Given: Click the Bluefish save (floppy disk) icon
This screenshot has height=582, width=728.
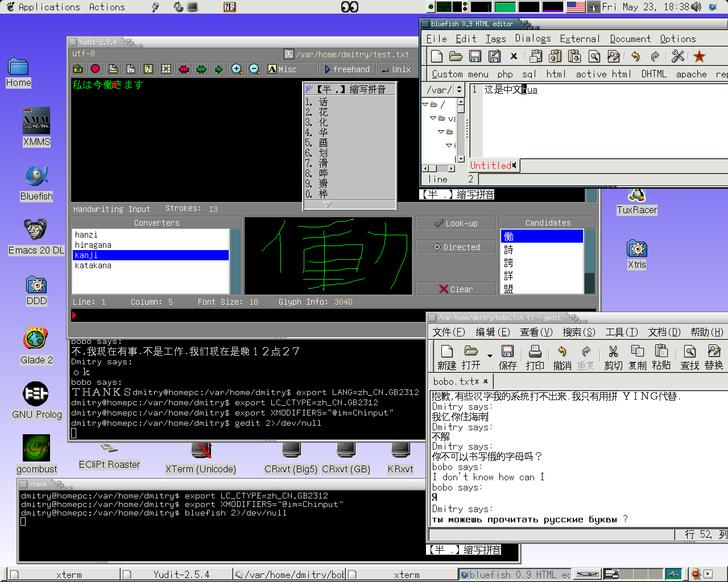Looking at the screenshot, I should coord(475,56).
